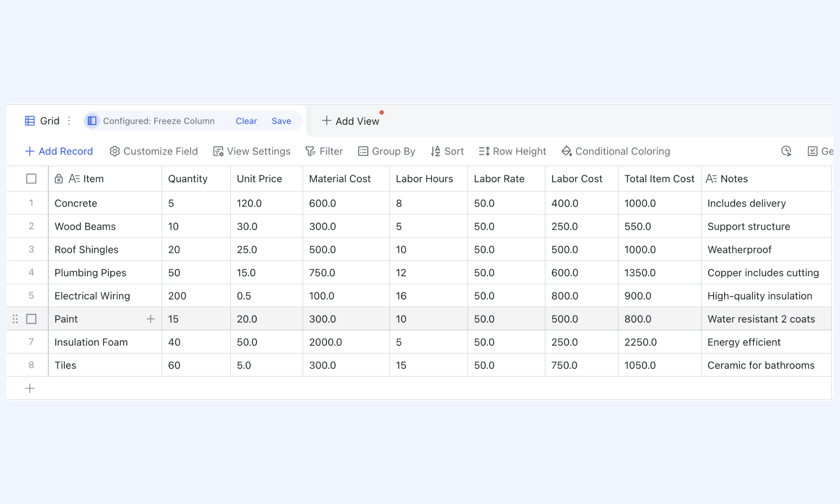The height and width of the screenshot is (504, 840).
Task: Select the Labor Cost column header
Action: coord(582,179)
